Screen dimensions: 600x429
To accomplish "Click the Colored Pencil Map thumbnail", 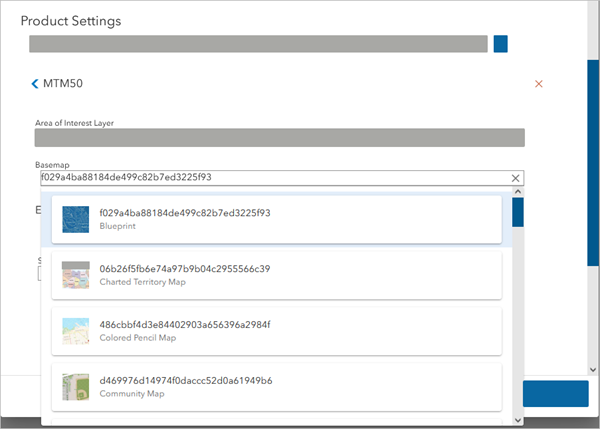I will (x=76, y=331).
